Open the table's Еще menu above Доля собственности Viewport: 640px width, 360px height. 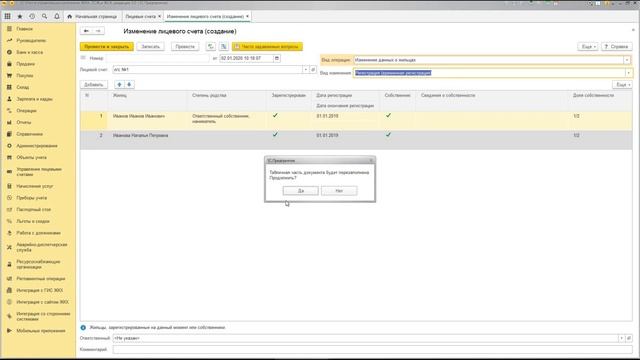coord(622,84)
